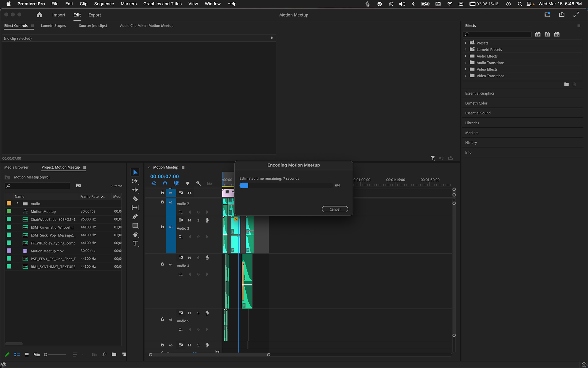Click the Home icon
The image size is (588, 368).
tap(39, 15)
